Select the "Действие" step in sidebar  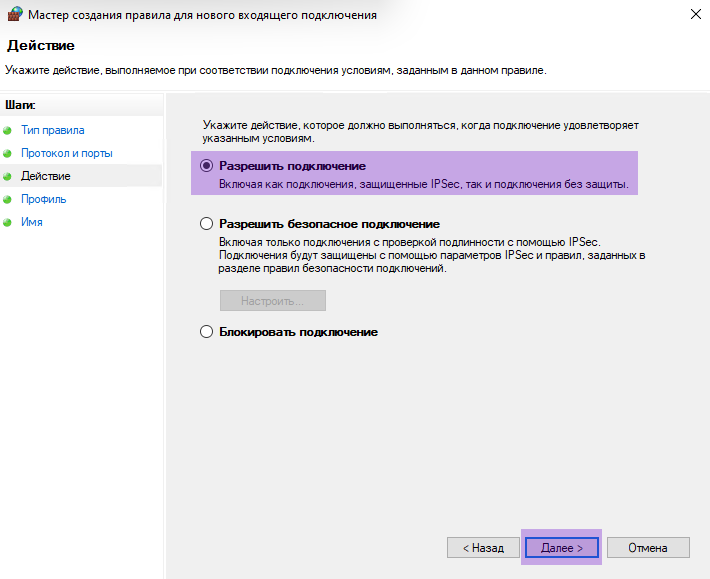pyautogui.click(x=45, y=176)
